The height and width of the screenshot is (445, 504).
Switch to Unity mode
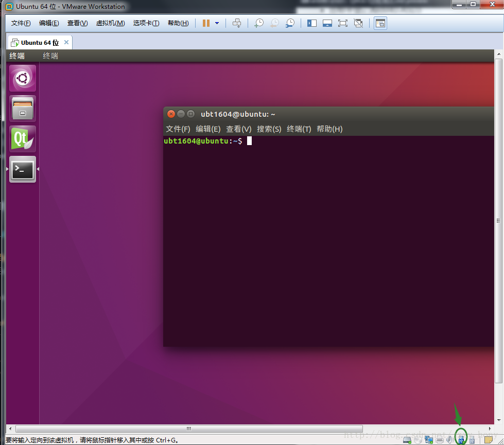tap(358, 23)
